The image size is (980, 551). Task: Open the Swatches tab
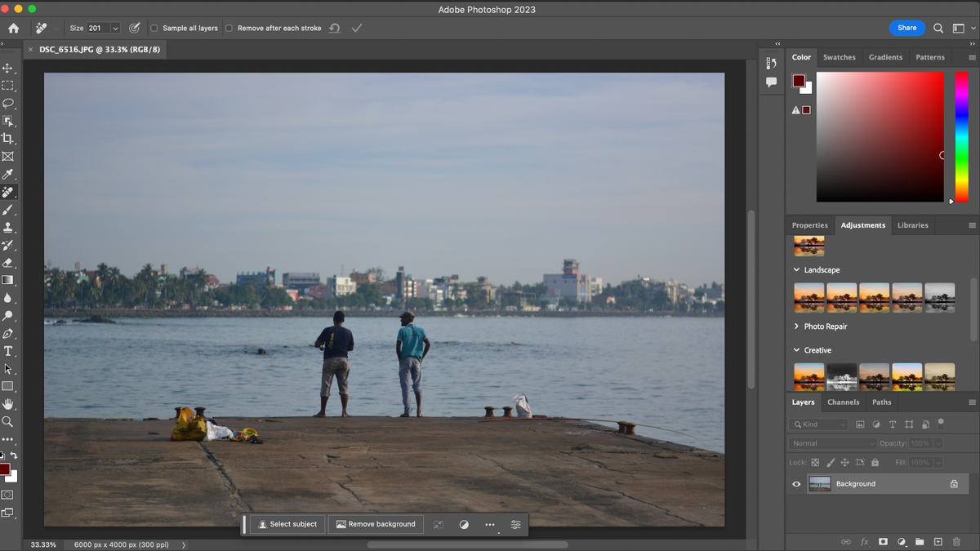coord(840,57)
